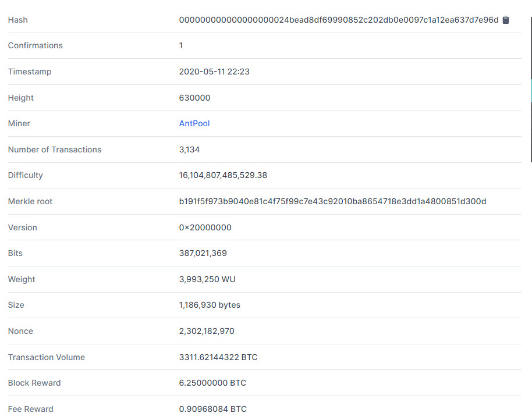532x420 pixels.
Task: Open the AntPool miner link
Action: pos(194,123)
